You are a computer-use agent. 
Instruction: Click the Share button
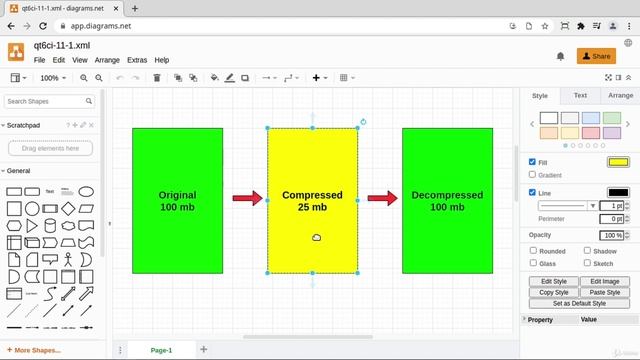click(x=596, y=56)
